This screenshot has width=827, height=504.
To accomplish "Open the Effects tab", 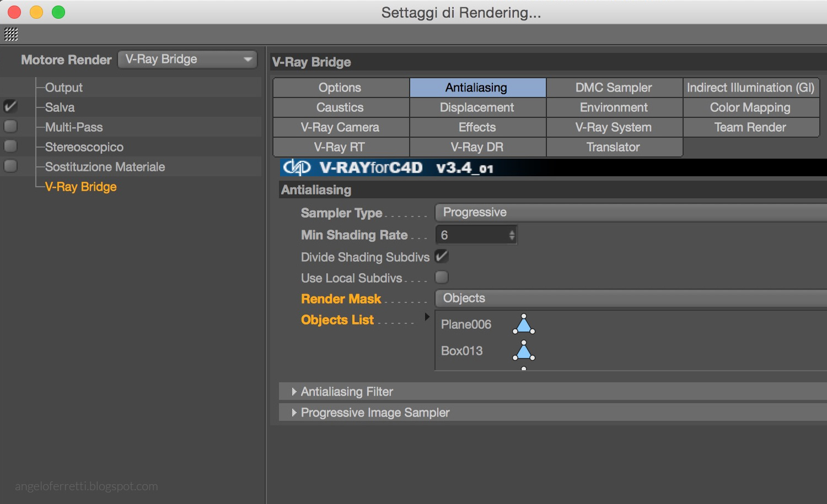I will 477,127.
